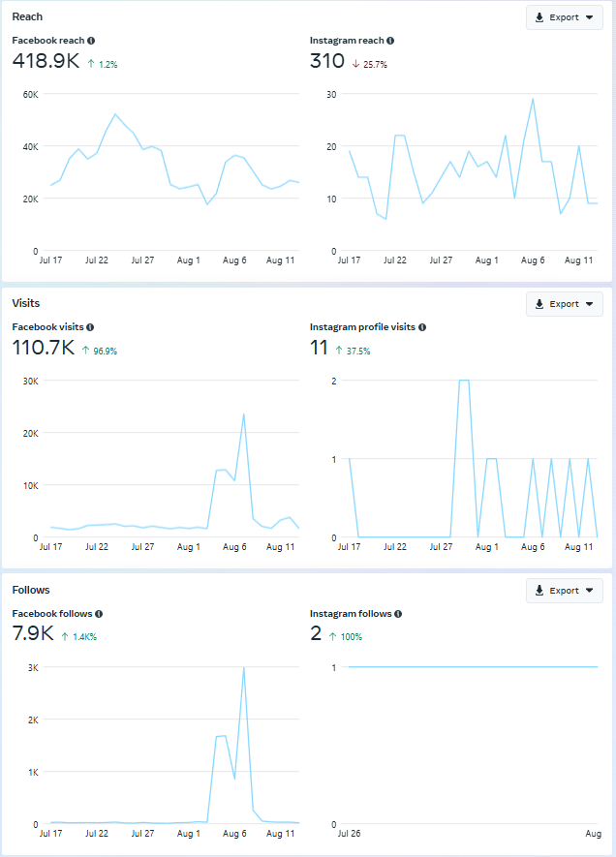Click the Instagram profile visits info icon

point(422,327)
